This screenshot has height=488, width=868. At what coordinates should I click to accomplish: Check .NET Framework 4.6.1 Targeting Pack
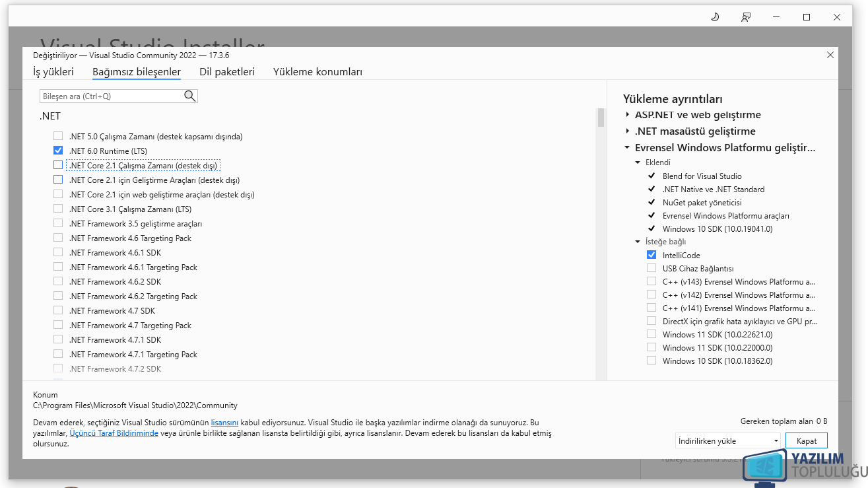click(x=58, y=267)
